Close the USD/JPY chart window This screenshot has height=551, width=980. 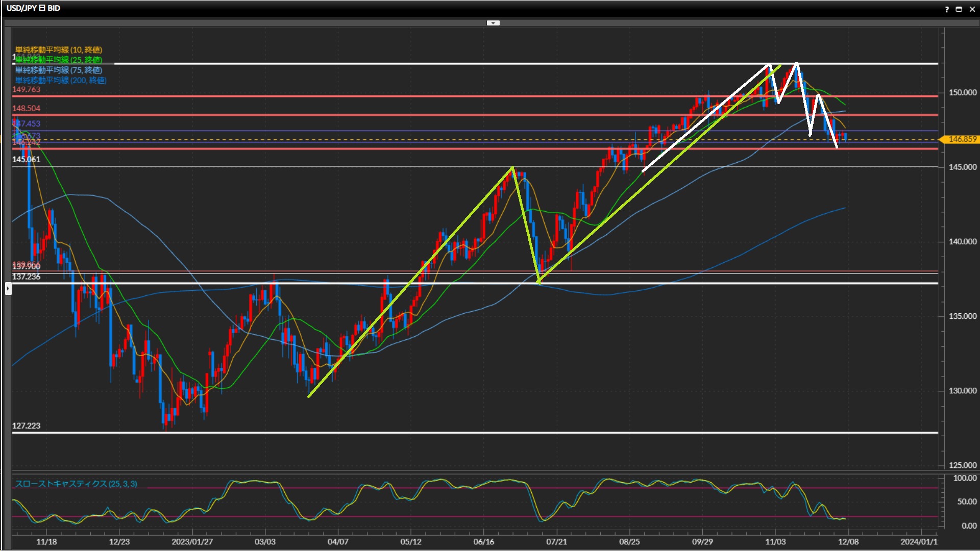pyautogui.click(x=972, y=9)
